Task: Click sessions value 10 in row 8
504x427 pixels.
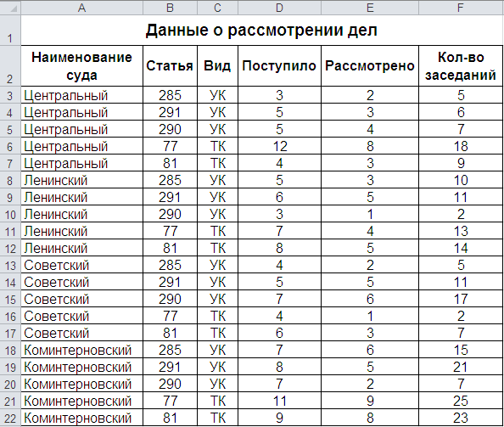Action: pos(461,180)
